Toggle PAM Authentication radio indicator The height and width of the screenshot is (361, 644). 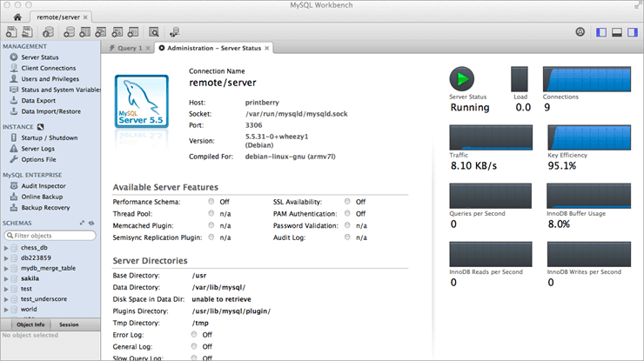347,213
